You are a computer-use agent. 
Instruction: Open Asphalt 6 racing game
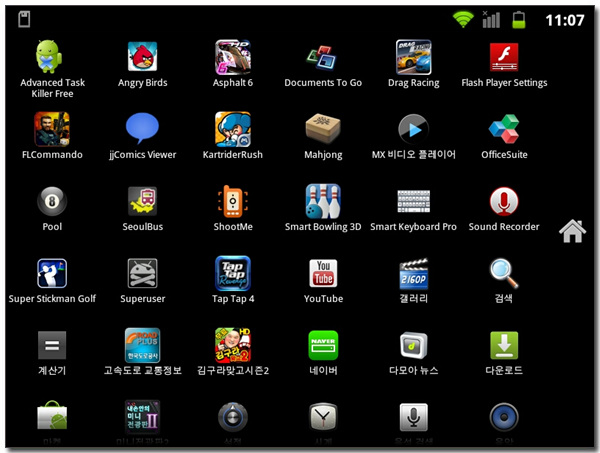click(x=233, y=64)
